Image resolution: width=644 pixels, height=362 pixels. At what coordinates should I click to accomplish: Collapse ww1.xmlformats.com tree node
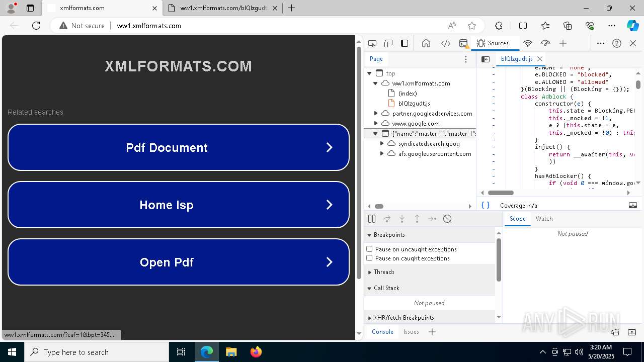coord(375,83)
